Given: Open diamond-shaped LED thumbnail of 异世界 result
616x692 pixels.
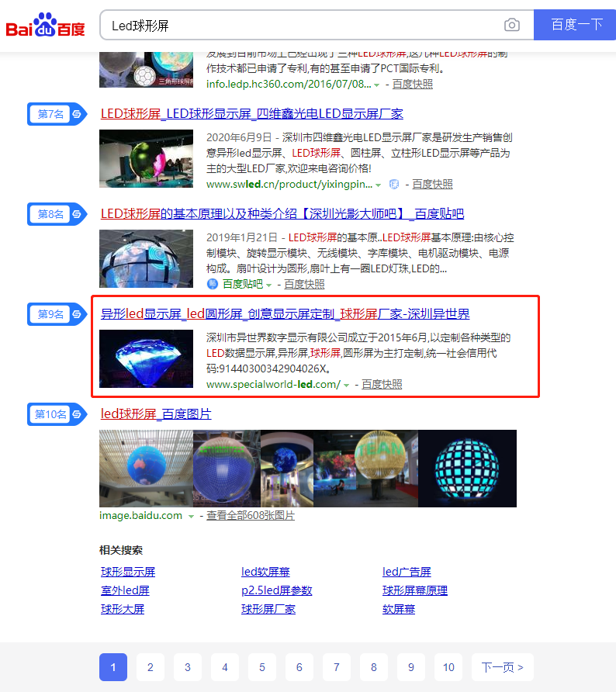Looking at the screenshot, I should coord(146,358).
